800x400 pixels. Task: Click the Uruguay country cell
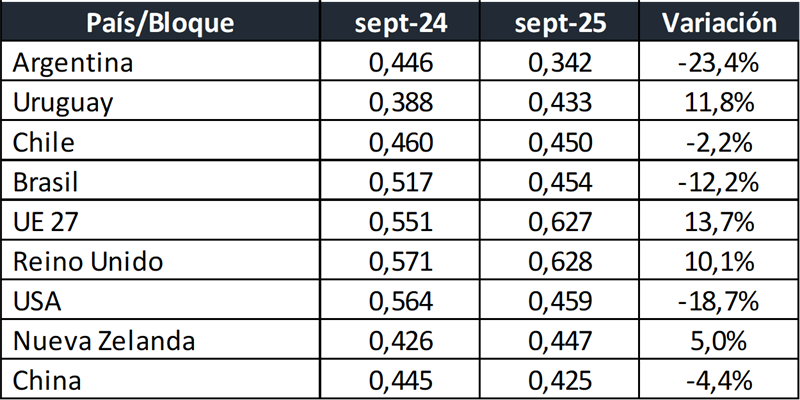point(63,104)
